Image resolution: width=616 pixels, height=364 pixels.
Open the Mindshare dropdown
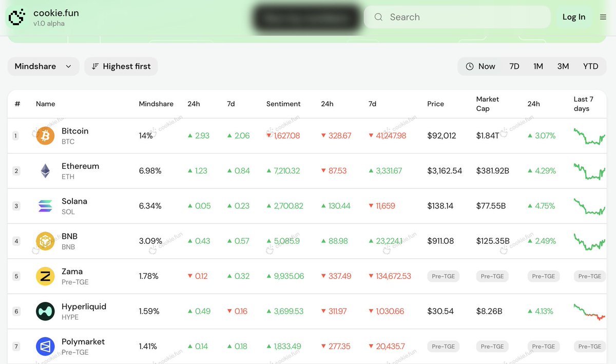coord(44,66)
